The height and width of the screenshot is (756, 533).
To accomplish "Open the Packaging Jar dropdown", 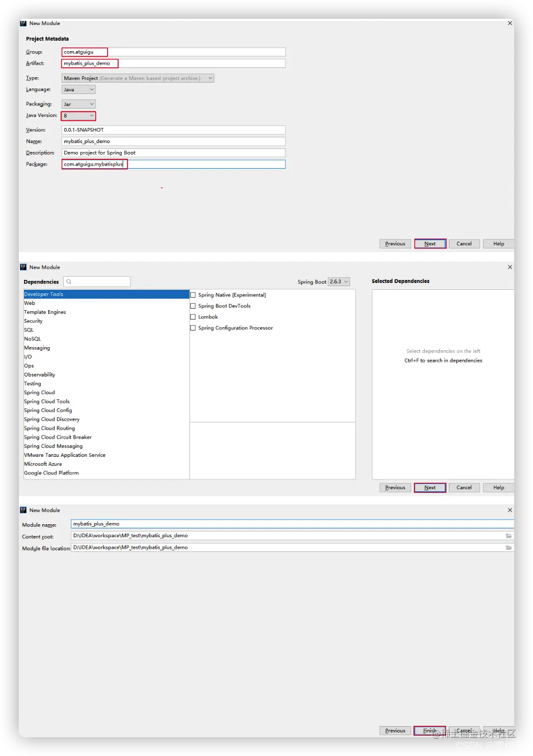I will tap(78, 104).
